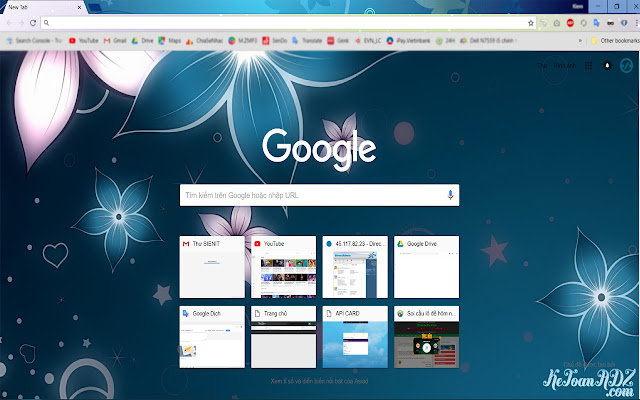Open the camera screenshot extension
The height and width of the screenshot is (400, 640).
coord(557,23)
